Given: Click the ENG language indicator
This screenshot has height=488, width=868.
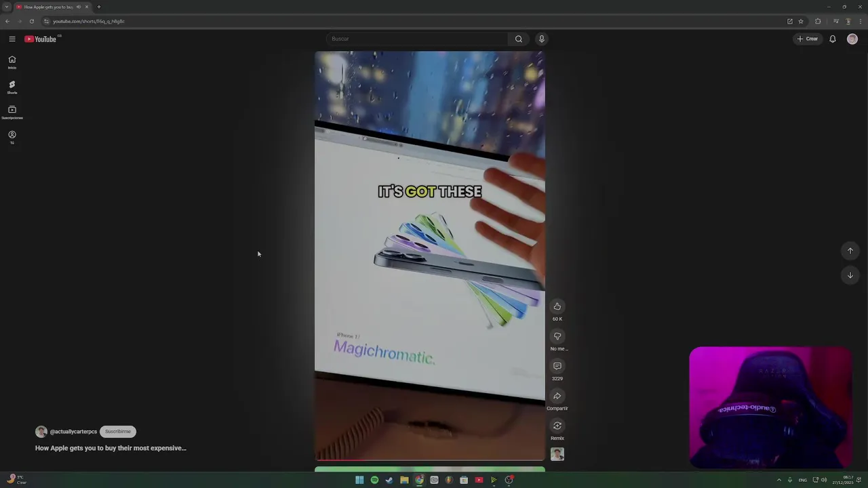Looking at the screenshot, I should tap(803, 480).
